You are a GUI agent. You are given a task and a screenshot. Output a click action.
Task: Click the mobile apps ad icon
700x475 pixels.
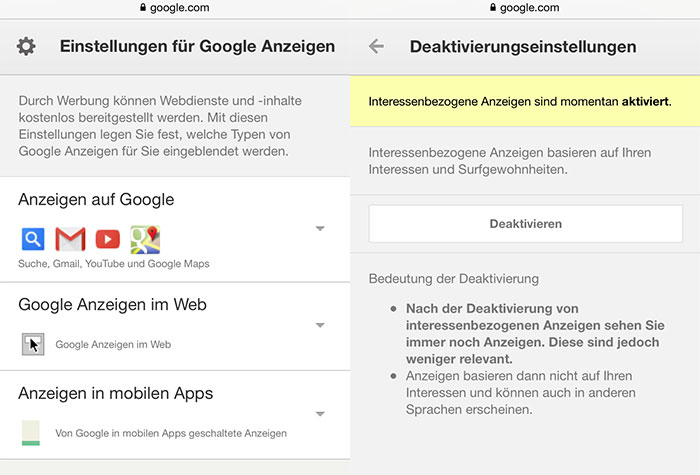click(x=31, y=433)
